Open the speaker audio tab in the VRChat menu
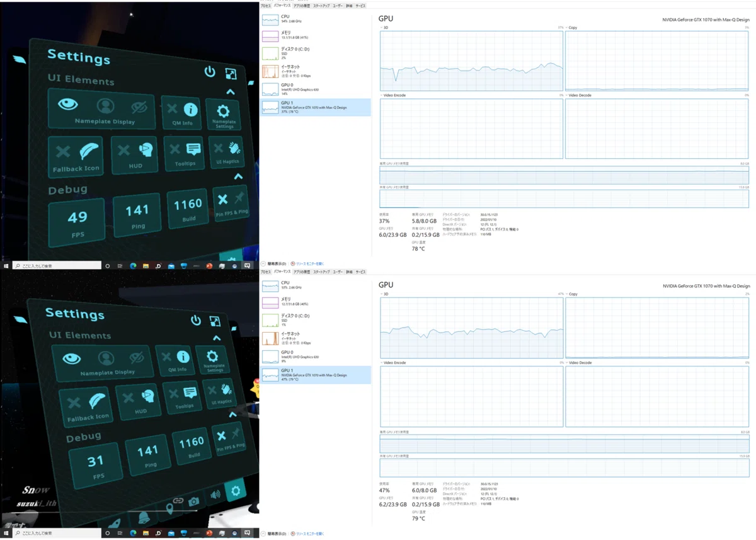 click(215, 495)
